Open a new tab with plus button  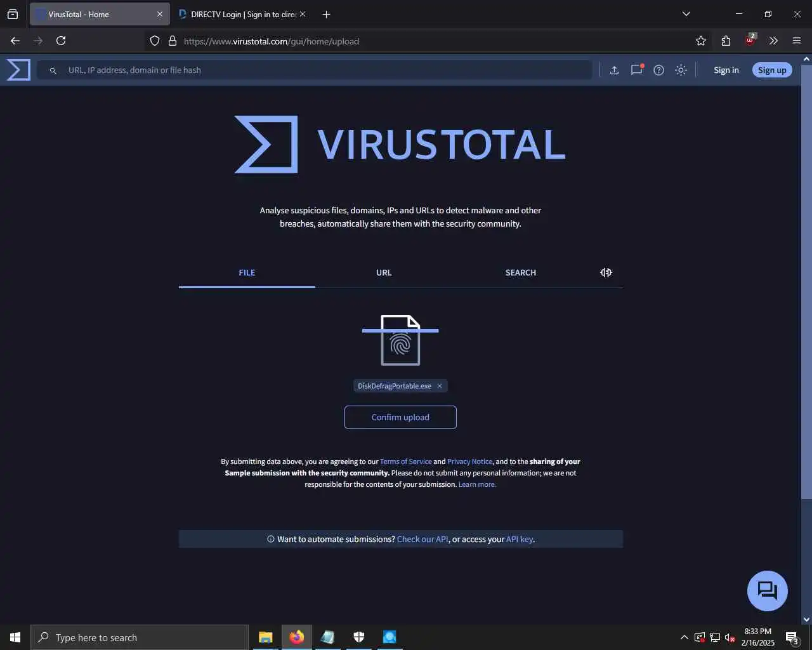(x=326, y=14)
